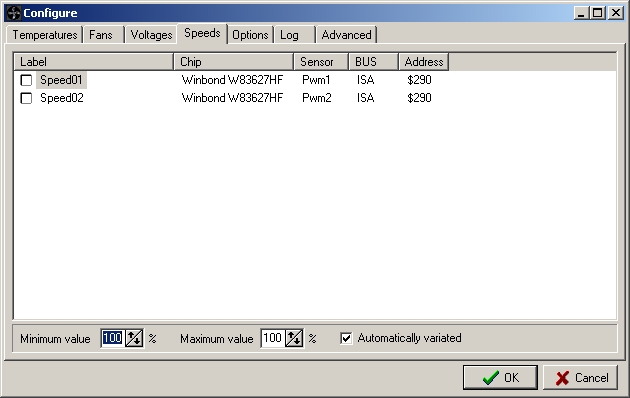Click Winbond W83627HF in Speed02 row
This screenshot has width=630, height=398.
point(232,98)
